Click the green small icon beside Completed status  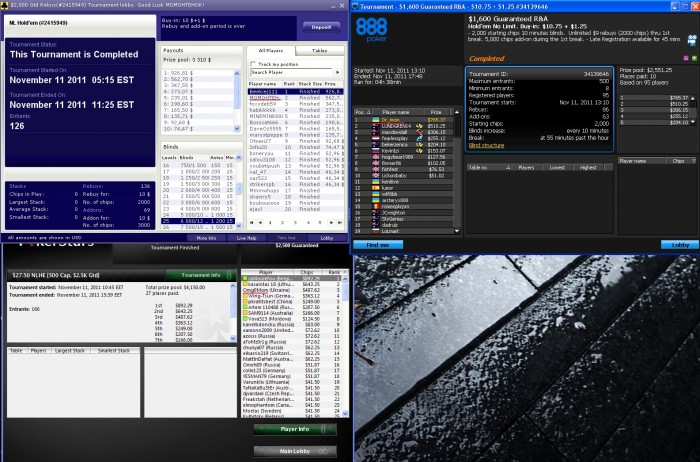694,58
